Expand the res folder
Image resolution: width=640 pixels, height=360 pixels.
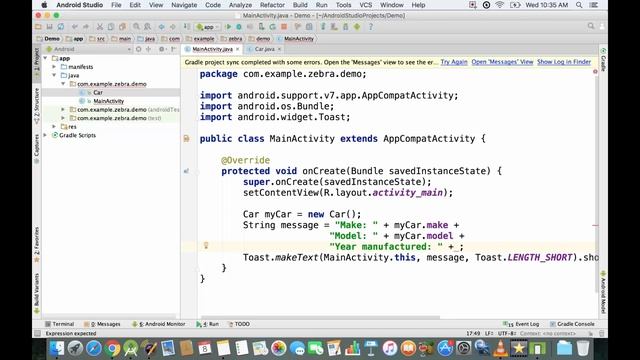(54, 127)
